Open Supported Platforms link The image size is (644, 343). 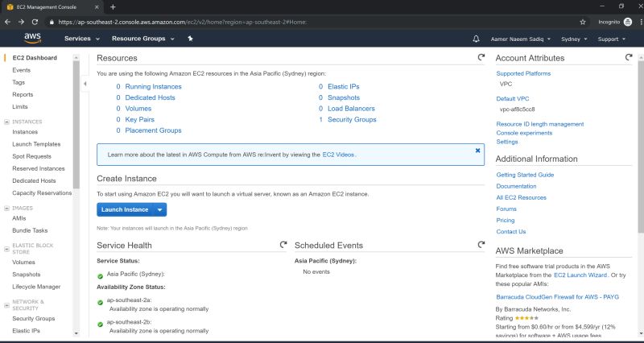coord(523,73)
